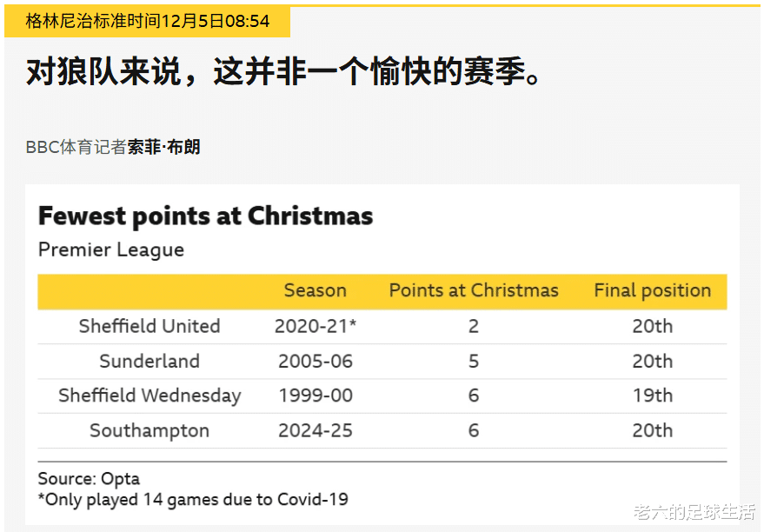This screenshot has width=764, height=532.
Task: Click the 2024-25 season cell
Action: pos(316,430)
